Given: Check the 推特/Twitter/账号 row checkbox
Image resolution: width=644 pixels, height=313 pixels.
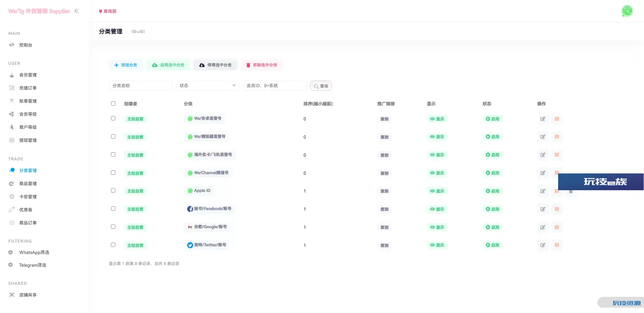Looking at the screenshot, I should [113, 245].
